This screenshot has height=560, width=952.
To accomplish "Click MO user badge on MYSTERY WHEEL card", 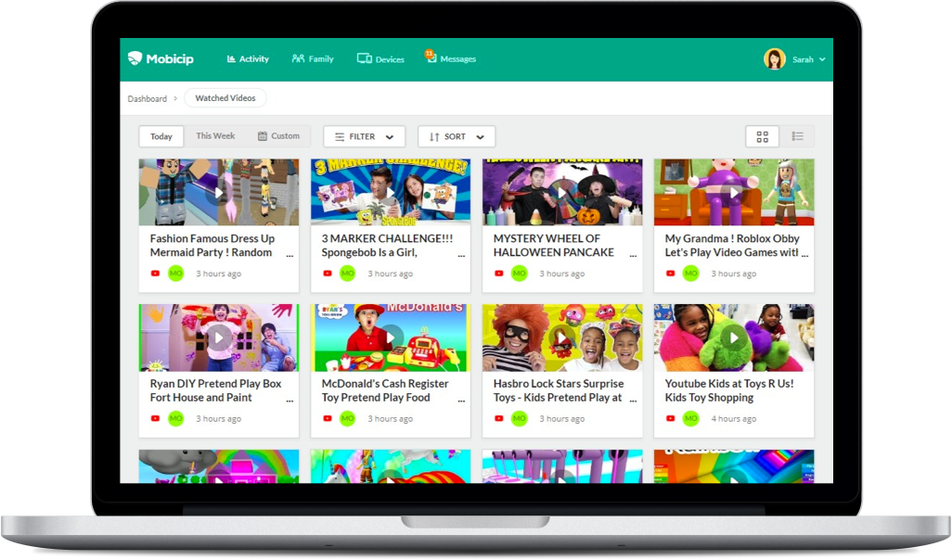I will 519,274.
